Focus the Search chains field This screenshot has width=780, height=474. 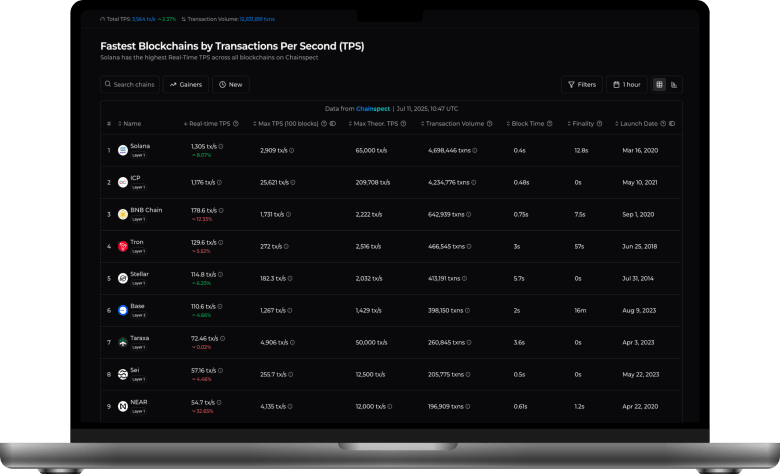point(130,85)
